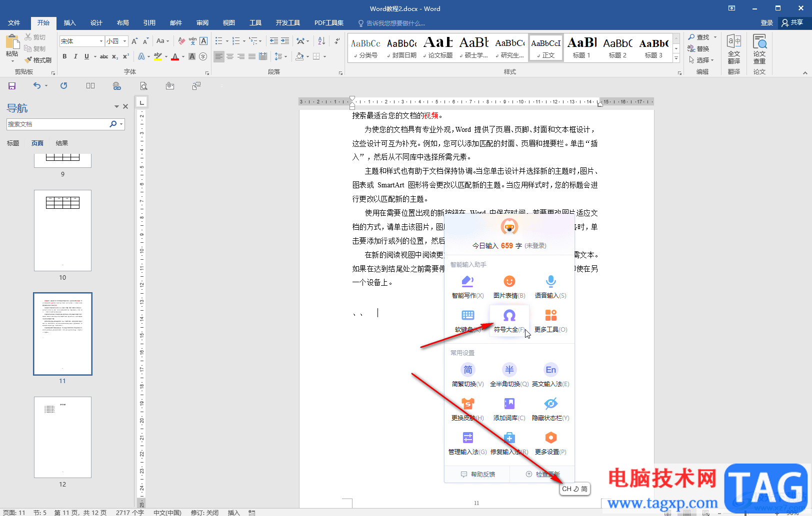Open Add Dictionary (添加词库) option
Screen dimensions: 812x516
(x=509, y=409)
